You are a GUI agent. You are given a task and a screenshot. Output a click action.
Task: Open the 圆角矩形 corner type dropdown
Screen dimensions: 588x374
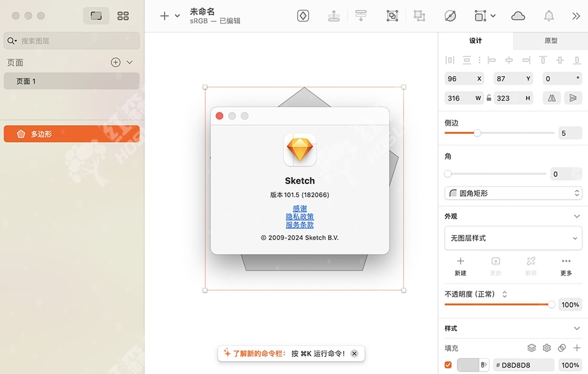tap(513, 193)
